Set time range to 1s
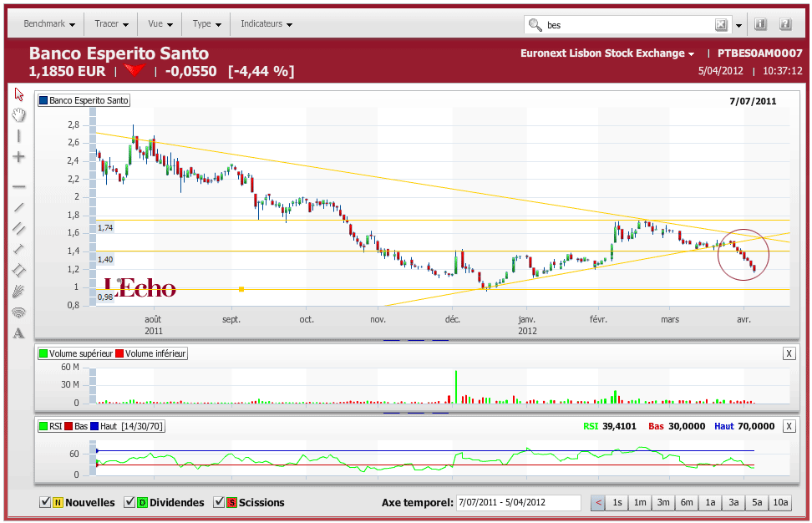 pos(617,502)
